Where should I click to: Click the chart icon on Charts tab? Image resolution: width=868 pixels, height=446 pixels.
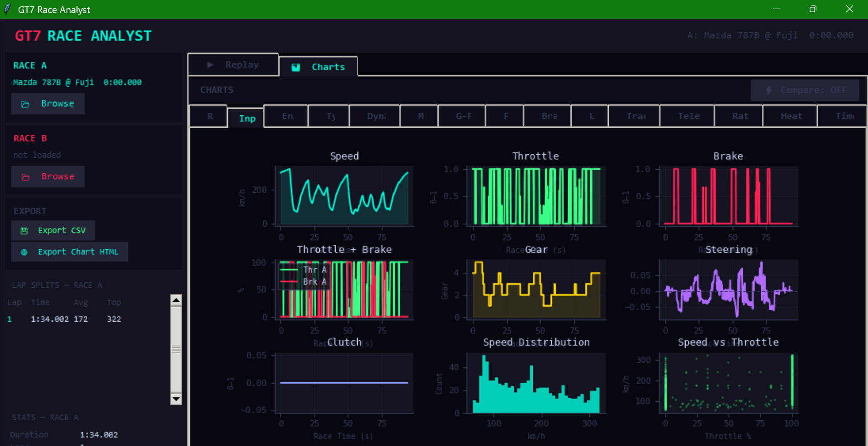coord(296,67)
